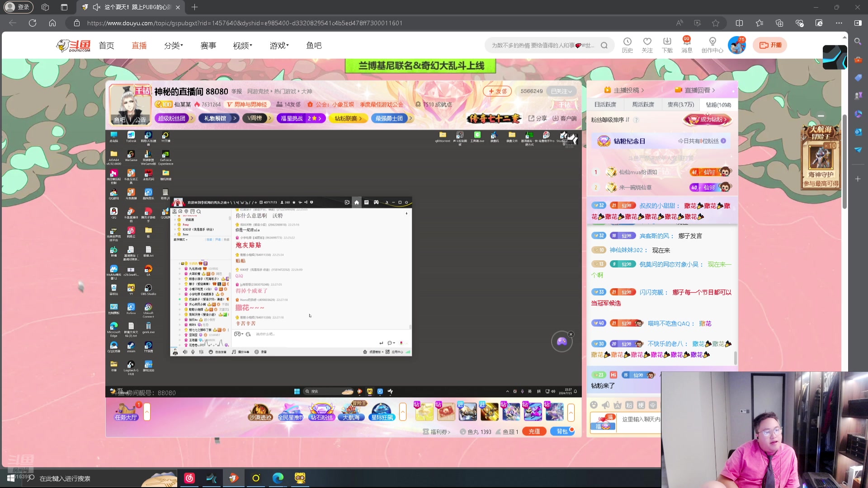The height and width of the screenshot is (488, 868).
Task: Open the 星际狂飙 UFO activity icon
Action: (382, 412)
